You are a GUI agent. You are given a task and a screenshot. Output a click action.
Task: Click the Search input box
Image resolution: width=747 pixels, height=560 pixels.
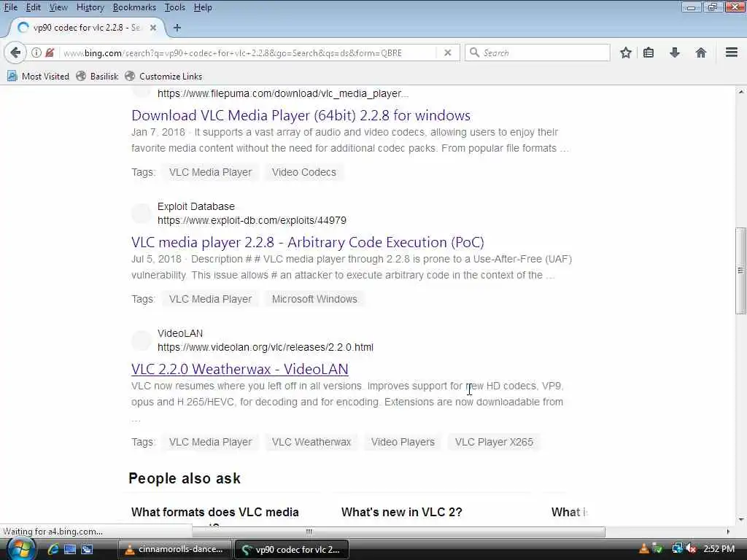538,52
